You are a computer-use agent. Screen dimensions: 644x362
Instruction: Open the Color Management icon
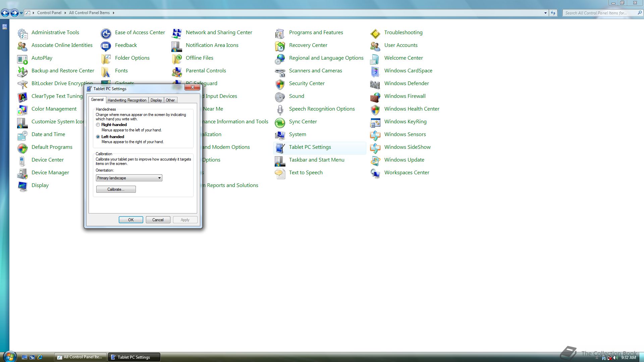tap(22, 110)
